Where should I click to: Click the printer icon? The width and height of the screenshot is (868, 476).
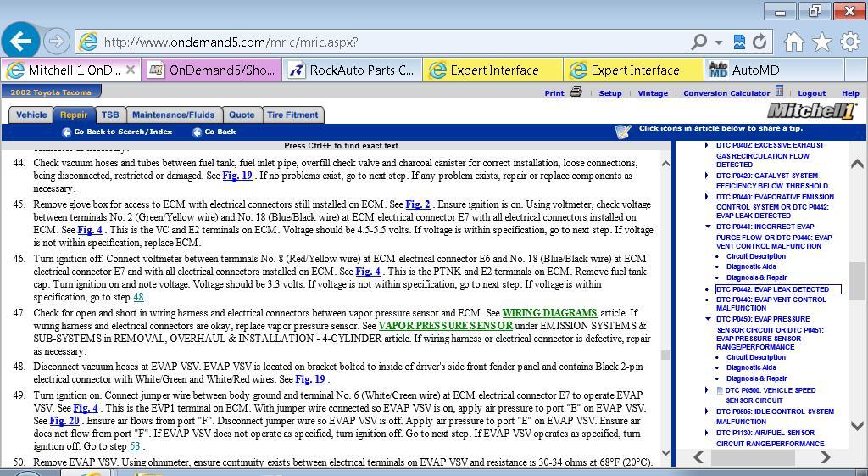[576, 92]
